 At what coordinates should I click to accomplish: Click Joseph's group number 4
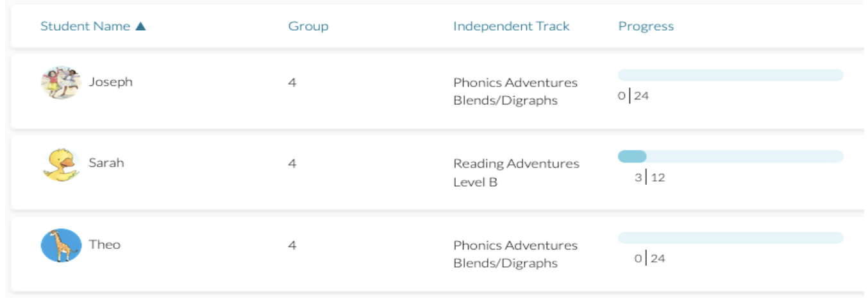pos(292,82)
